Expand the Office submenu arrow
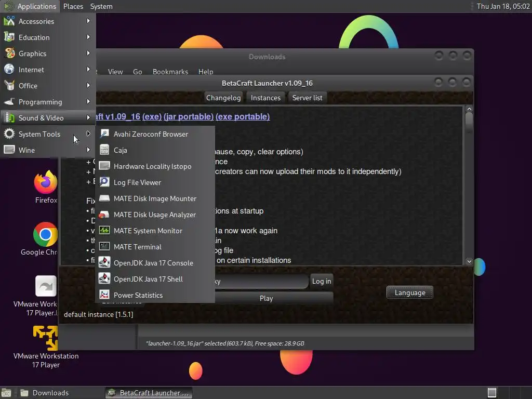This screenshot has width=532, height=399. (x=88, y=86)
